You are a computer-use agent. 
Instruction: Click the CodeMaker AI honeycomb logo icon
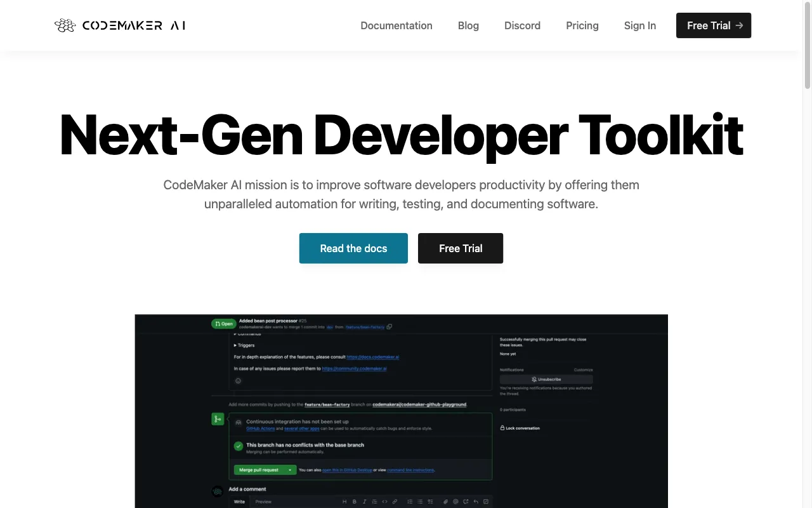[65, 25]
